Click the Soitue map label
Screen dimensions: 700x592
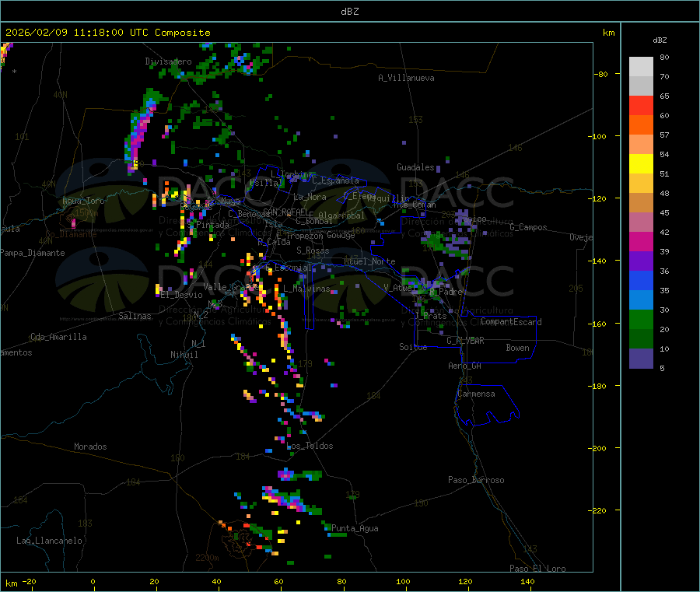(x=413, y=347)
